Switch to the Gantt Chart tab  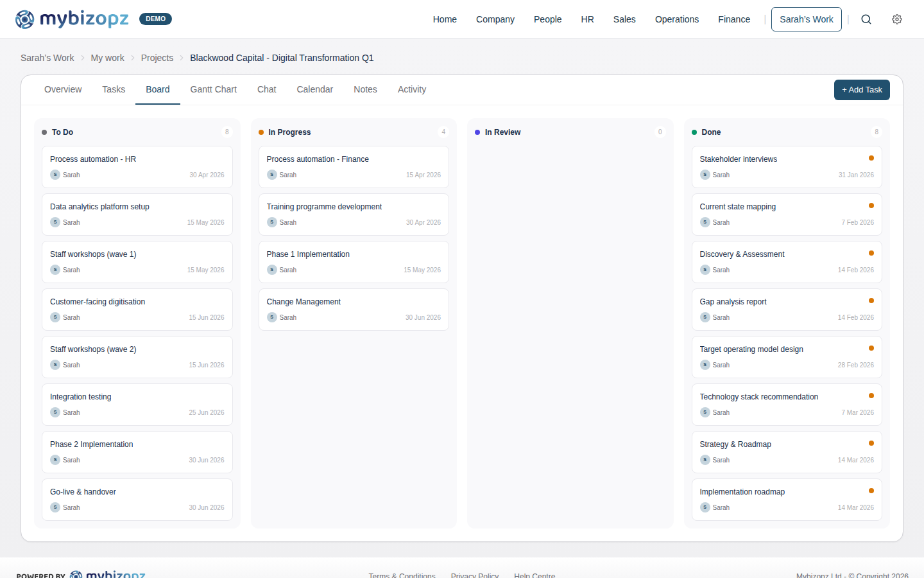point(213,89)
